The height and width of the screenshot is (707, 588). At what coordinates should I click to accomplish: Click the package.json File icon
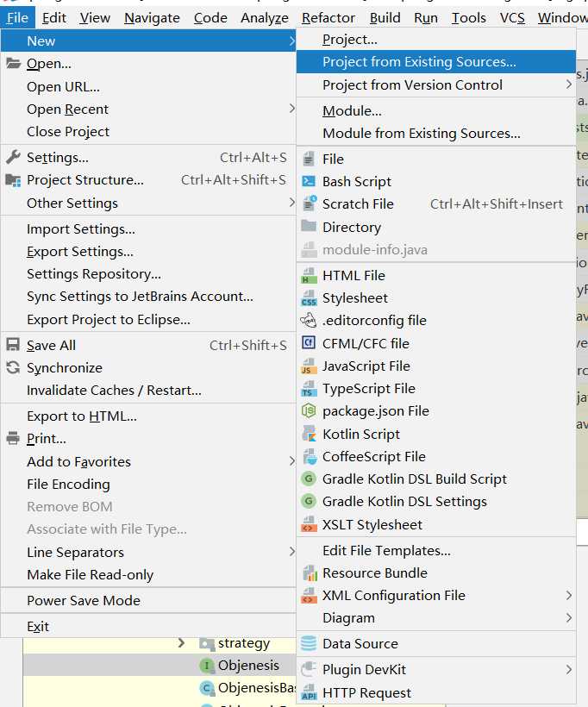tap(309, 410)
